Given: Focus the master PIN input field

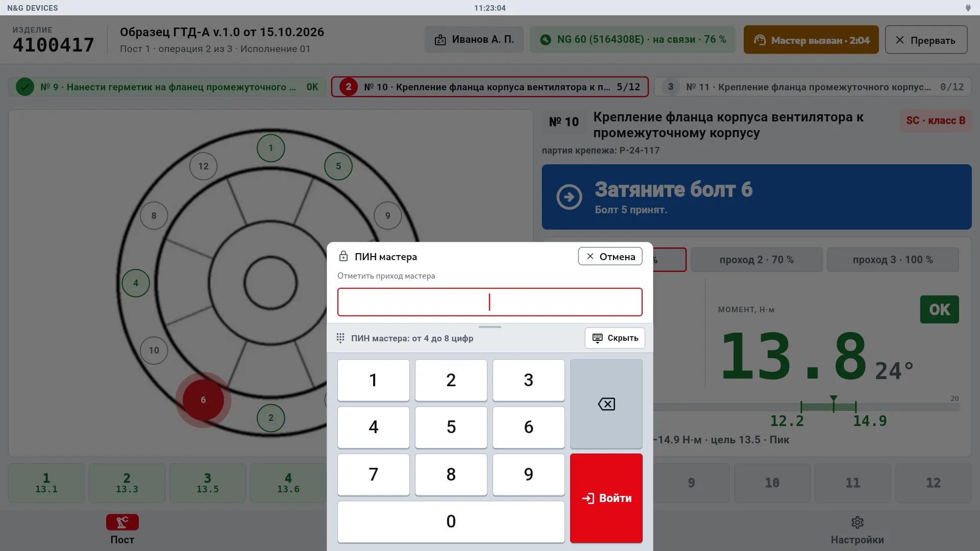Looking at the screenshot, I should tap(489, 302).
